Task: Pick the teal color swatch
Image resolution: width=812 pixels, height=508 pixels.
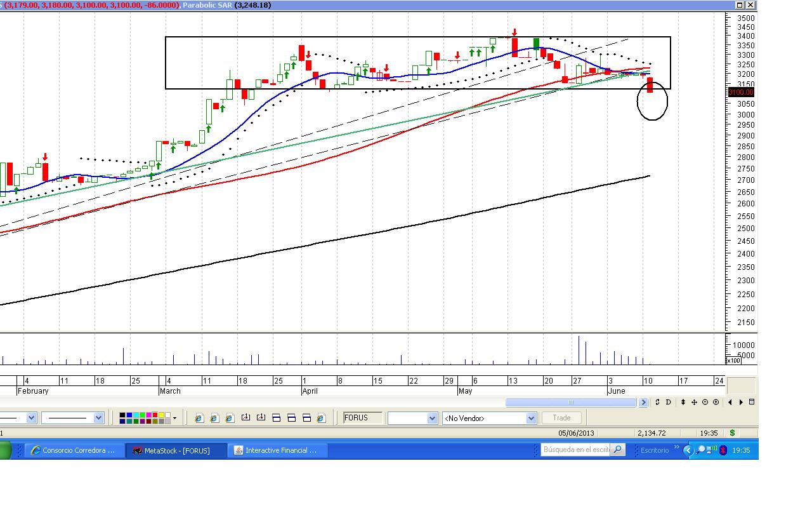Action: (129, 421)
